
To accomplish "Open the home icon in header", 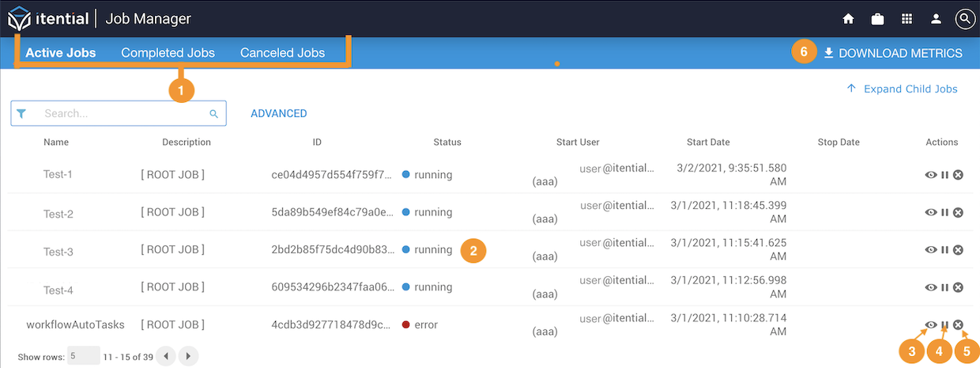I will click(849, 18).
